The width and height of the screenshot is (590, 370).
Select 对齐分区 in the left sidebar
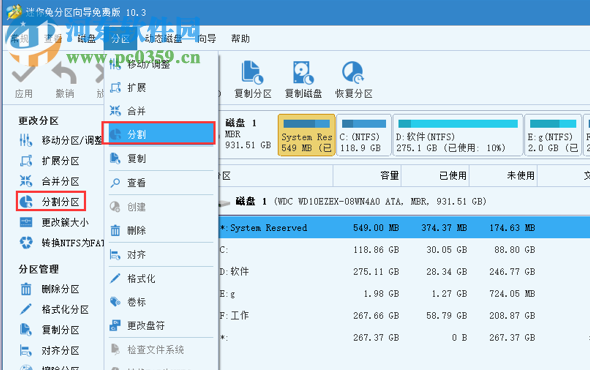[x=49, y=351]
